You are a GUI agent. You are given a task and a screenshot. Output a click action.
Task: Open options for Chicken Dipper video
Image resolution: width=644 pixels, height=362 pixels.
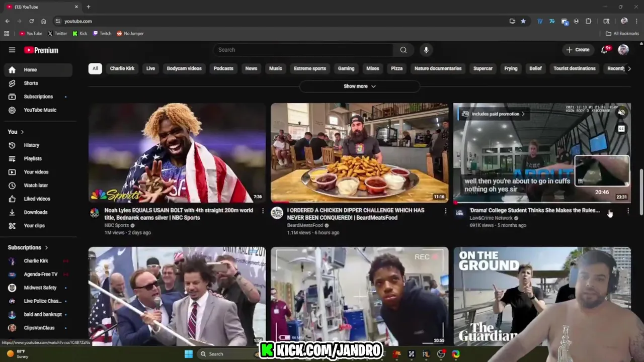coord(445,211)
